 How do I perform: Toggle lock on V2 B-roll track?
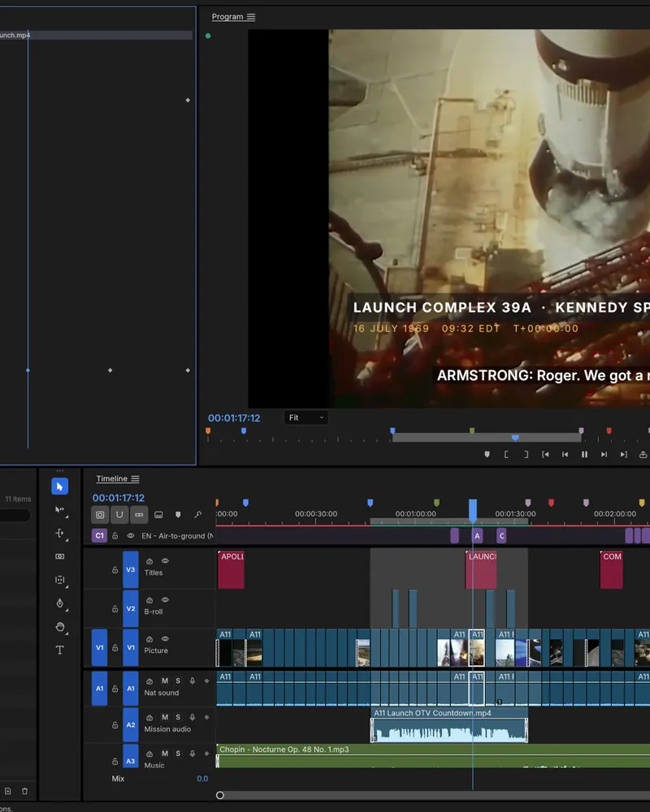pos(115,608)
